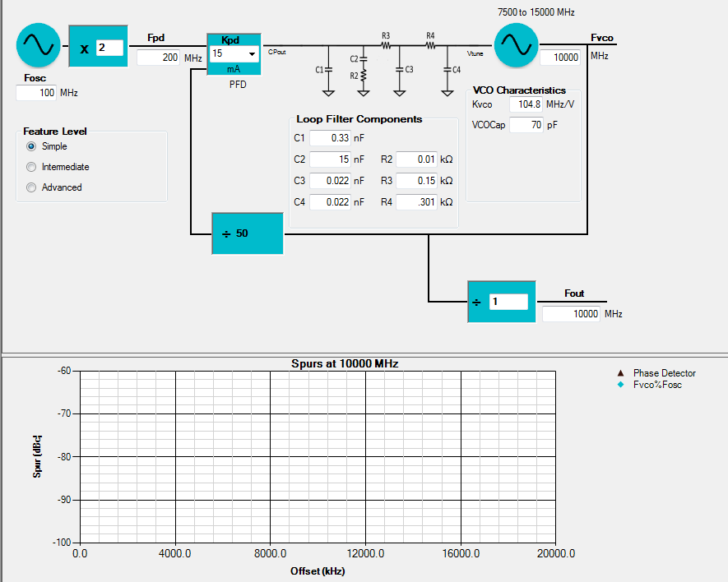The image size is (728, 582).
Task: Click the 'Fvco' label
Action: click(602, 38)
